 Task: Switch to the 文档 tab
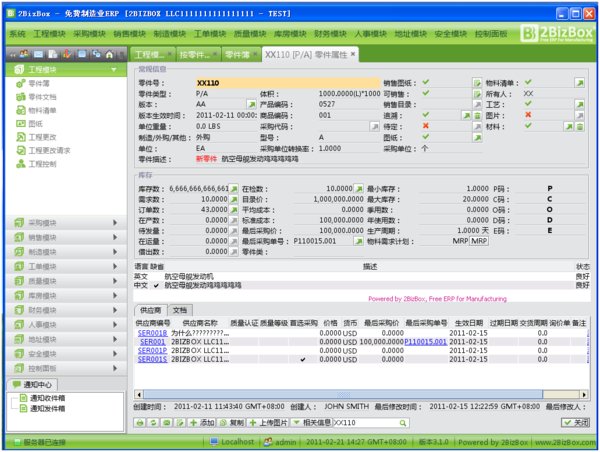coord(179,310)
